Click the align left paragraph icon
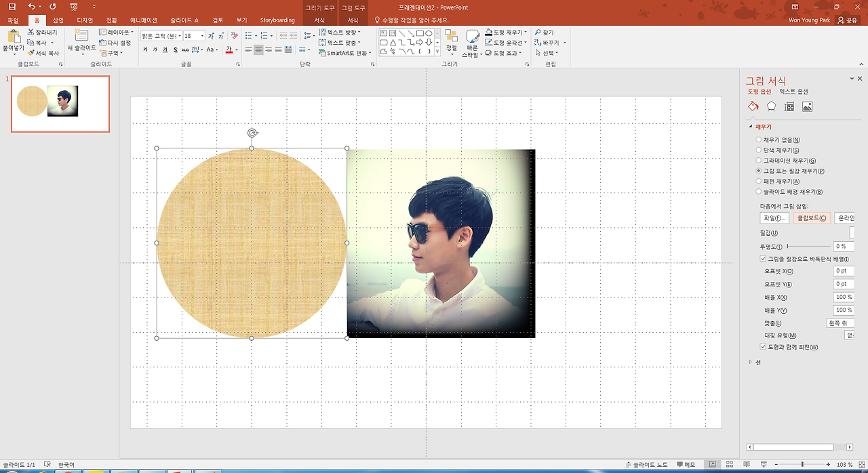The image size is (868, 473). pyautogui.click(x=248, y=50)
